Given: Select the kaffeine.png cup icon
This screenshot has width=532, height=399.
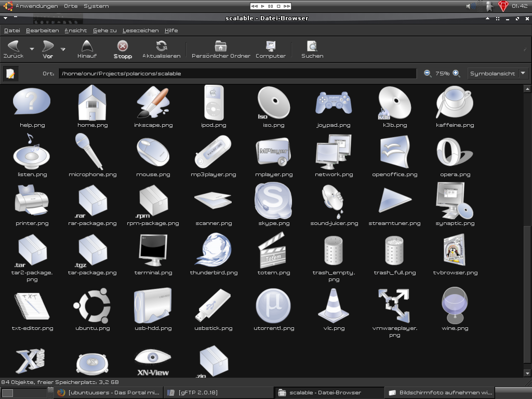Looking at the screenshot, I should click(x=455, y=102).
